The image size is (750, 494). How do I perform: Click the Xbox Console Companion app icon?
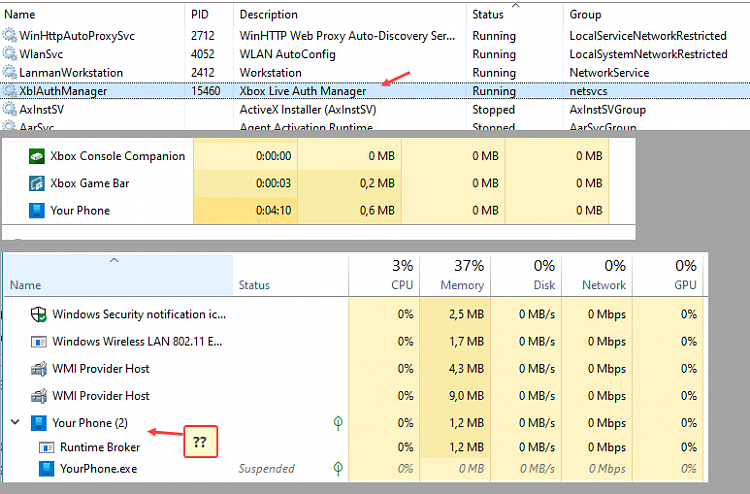pyautogui.click(x=37, y=156)
